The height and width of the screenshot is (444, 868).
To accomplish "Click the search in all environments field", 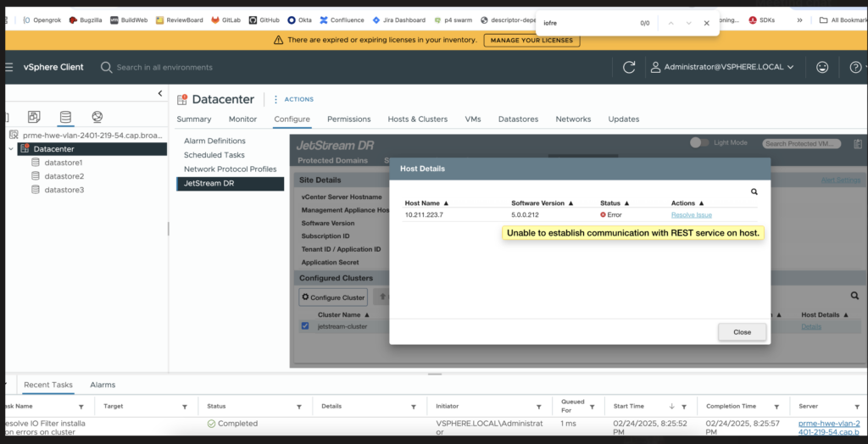I will pyautogui.click(x=164, y=67).
